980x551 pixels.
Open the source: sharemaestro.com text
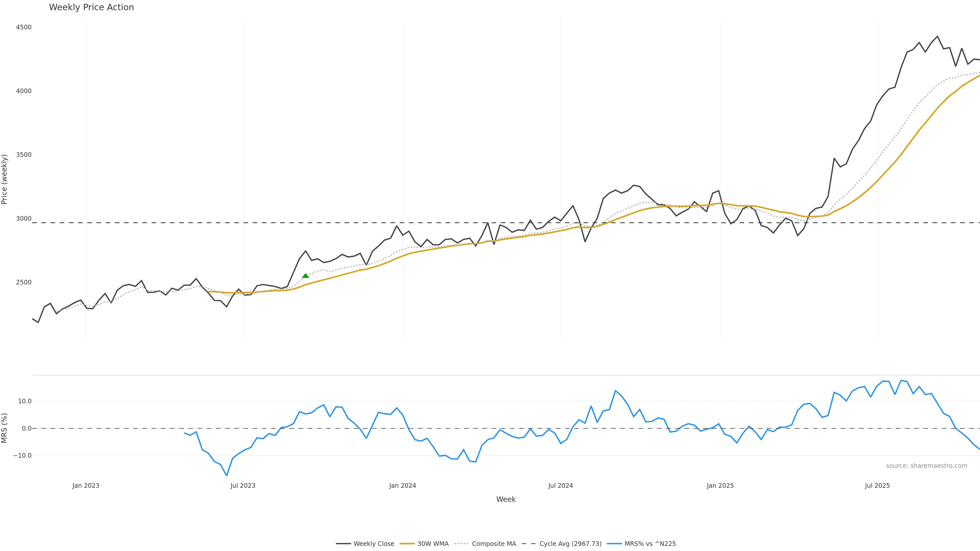926,466
